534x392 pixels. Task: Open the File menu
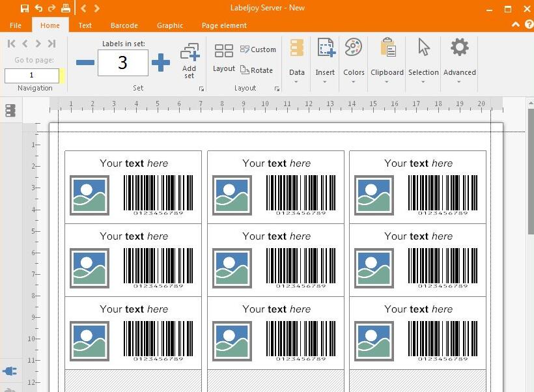point(16,25)
